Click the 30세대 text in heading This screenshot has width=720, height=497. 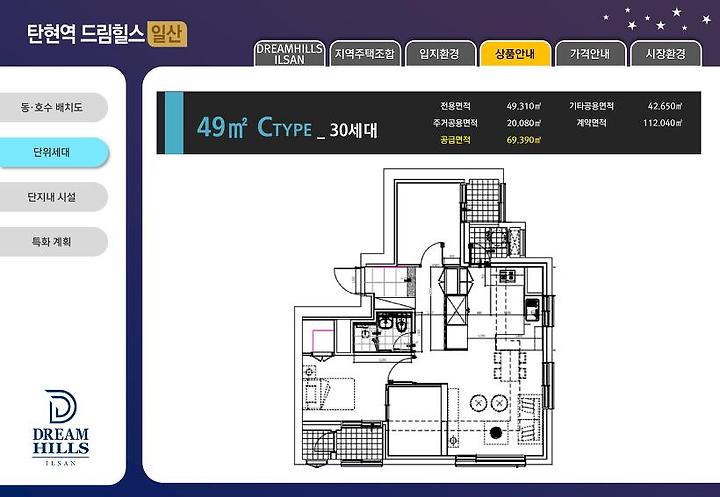tap(354, 130)
